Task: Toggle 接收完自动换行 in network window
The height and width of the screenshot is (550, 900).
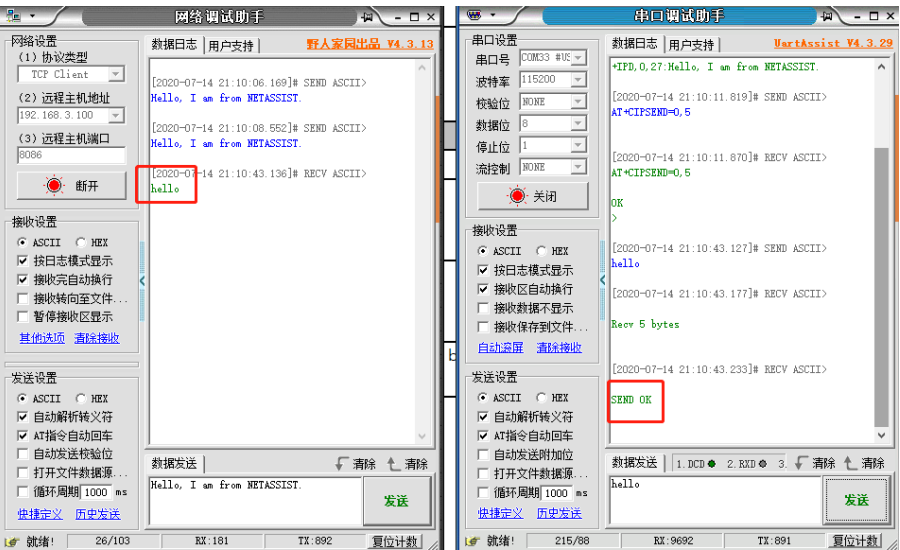Action: point(22,280)
